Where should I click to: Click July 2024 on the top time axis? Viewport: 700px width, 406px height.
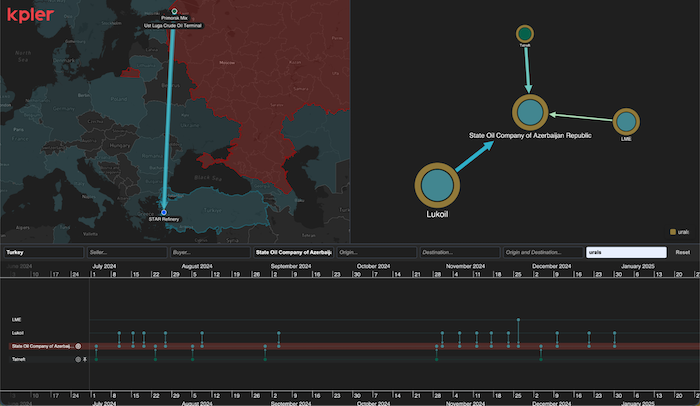pyautogui.click(x=104, y=266)
